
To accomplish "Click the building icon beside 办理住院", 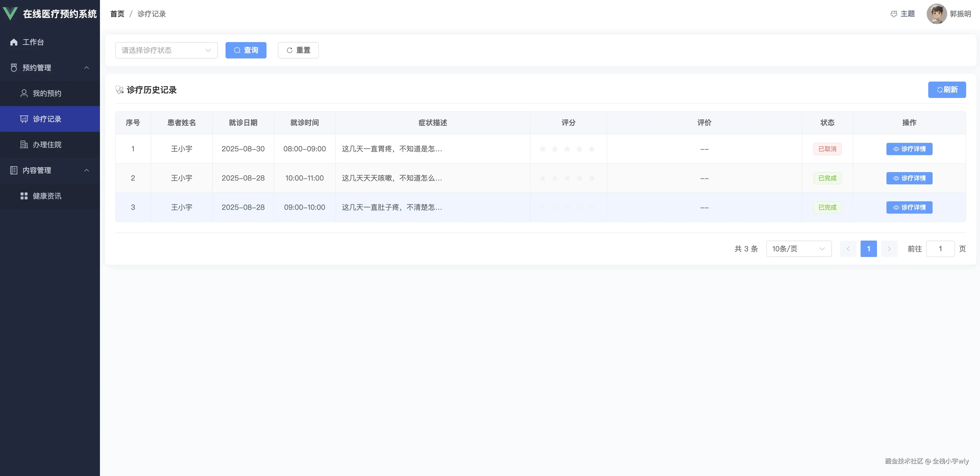I will point(24,145).
